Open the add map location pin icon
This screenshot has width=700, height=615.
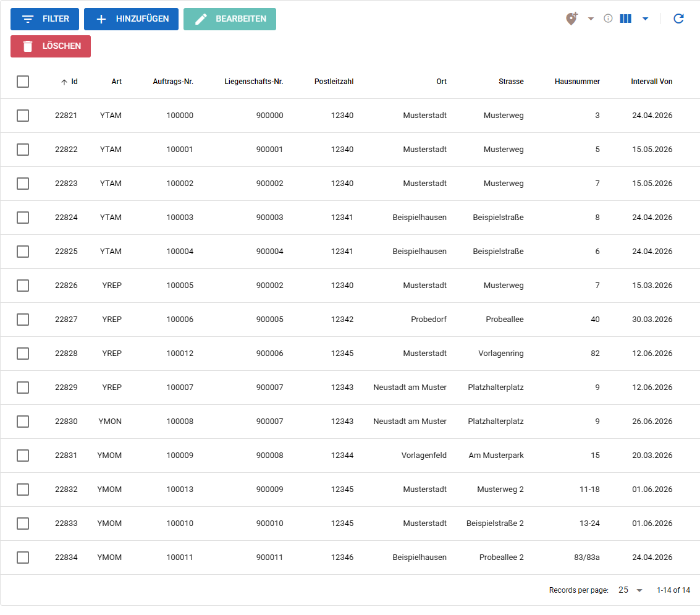tap(572, 19)
